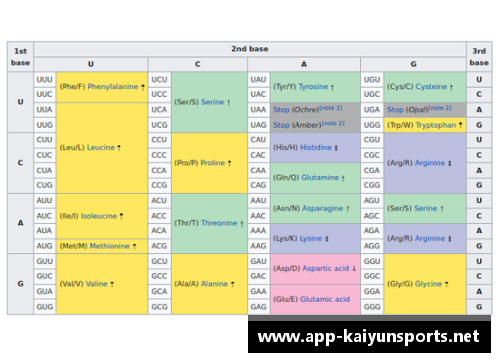Click the Stop link beside Ochre
This screenshot has height=362, width=500.
point(281,110)
